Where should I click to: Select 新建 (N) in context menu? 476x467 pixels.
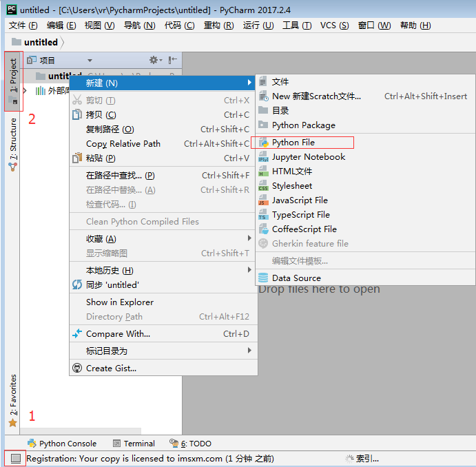(x=163, y=83)
